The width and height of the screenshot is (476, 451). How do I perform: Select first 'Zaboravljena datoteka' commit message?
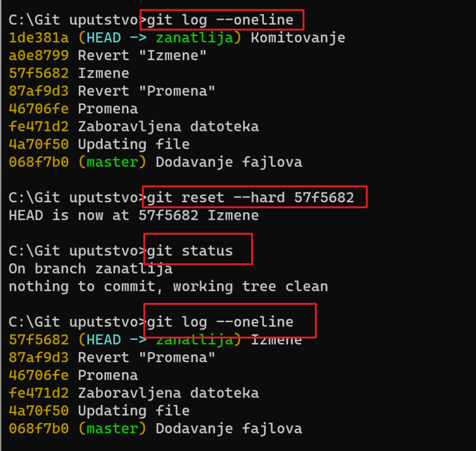pos(169,127)
